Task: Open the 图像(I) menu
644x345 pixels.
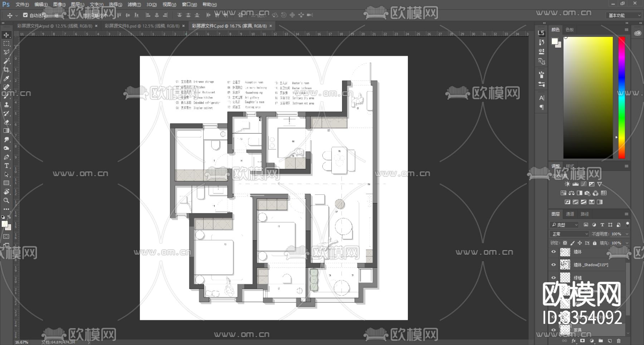Action: [59, 5]
